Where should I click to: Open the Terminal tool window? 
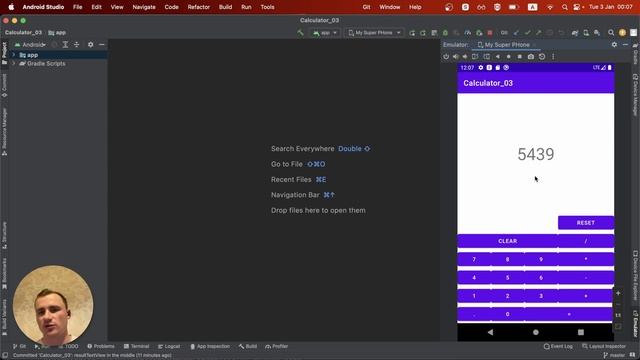click(x=137, y=346)
